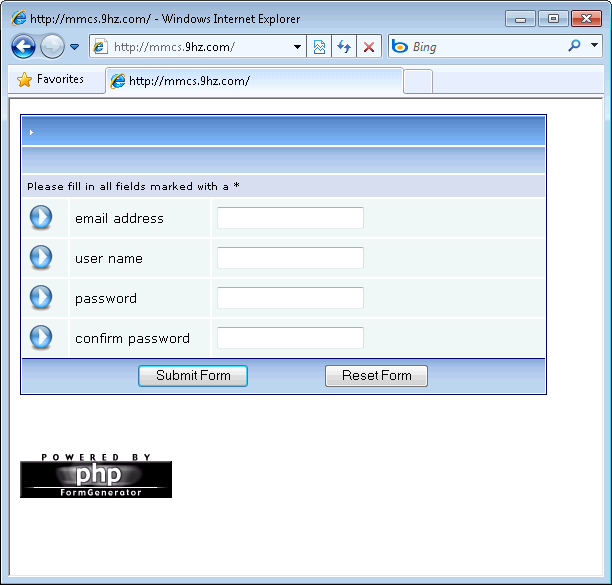This screenshot has height=585, width=612.
Task: Maximize the Internet Explorer window
Action: (553, 19)
